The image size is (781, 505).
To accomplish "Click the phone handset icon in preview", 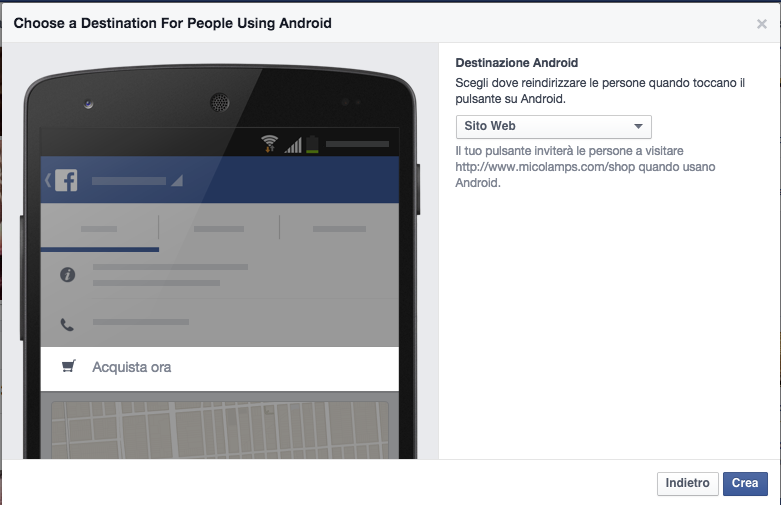I will (x=67, y=325).
